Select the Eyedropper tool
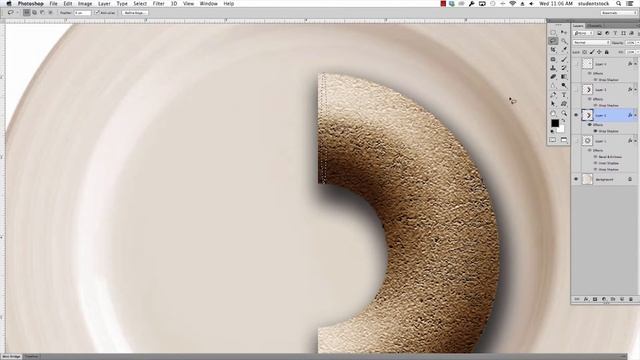640x360 pixels. click(x=564, y=50)
